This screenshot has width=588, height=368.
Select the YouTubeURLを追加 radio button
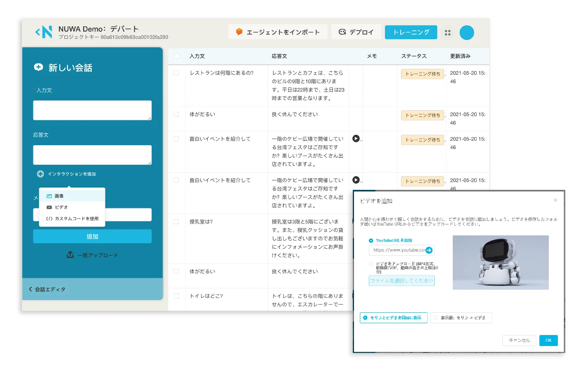[x=371, y=240]
